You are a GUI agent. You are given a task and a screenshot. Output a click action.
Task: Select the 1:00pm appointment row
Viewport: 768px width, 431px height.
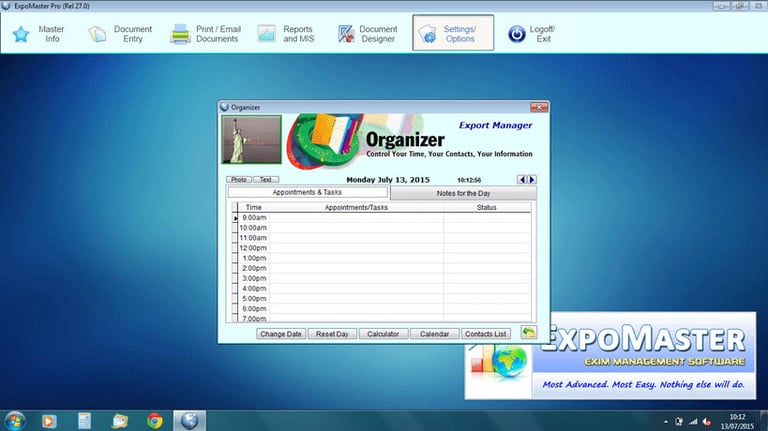tap(381, 258)
